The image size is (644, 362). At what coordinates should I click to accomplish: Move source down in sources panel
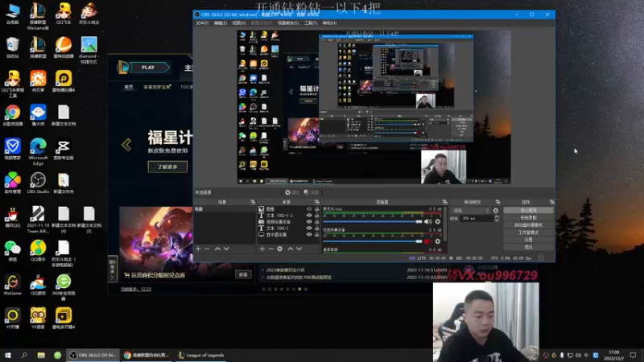point(299,249)
